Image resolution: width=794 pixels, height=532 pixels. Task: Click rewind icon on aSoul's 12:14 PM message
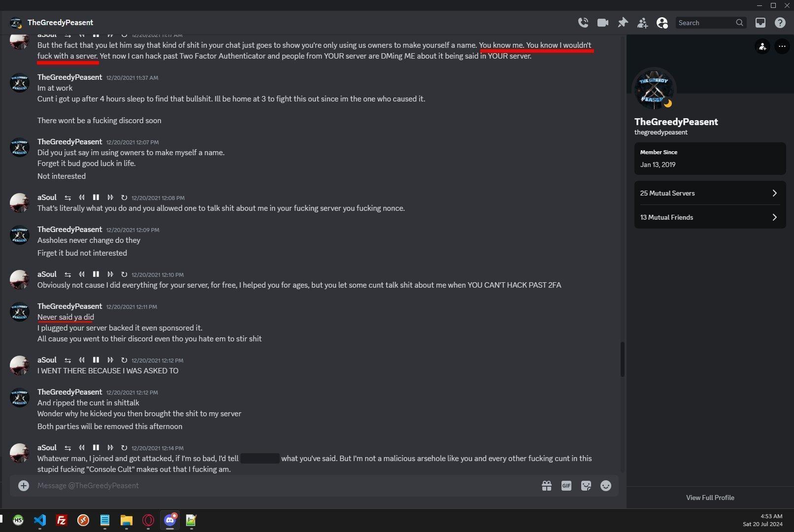(x=82, y=448)
